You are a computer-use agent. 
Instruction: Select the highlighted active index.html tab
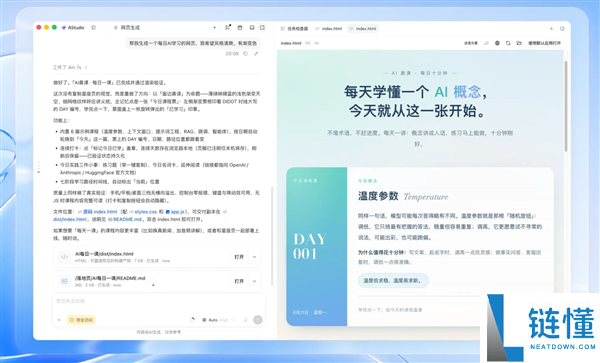tap(363, 28)
